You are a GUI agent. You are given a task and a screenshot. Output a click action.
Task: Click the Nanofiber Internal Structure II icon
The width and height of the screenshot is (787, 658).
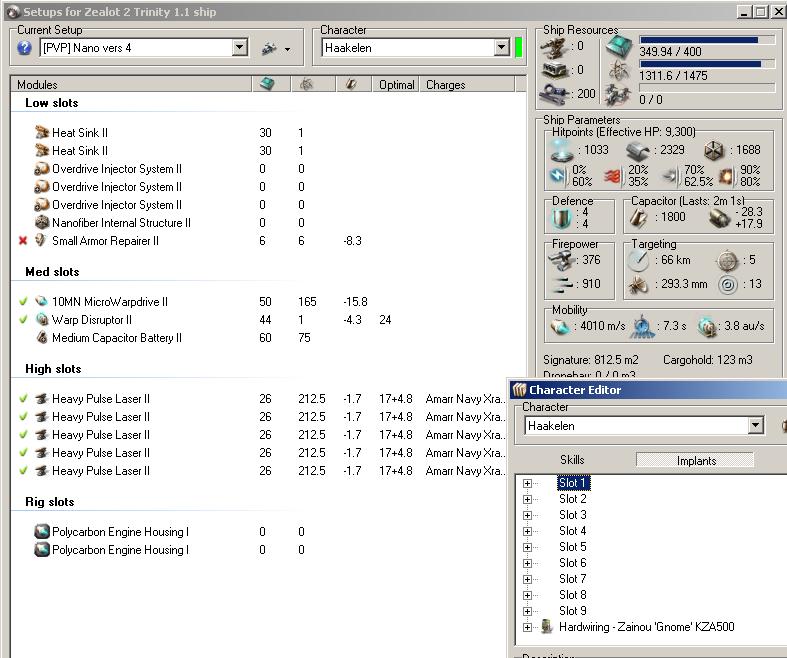[41, 223]
